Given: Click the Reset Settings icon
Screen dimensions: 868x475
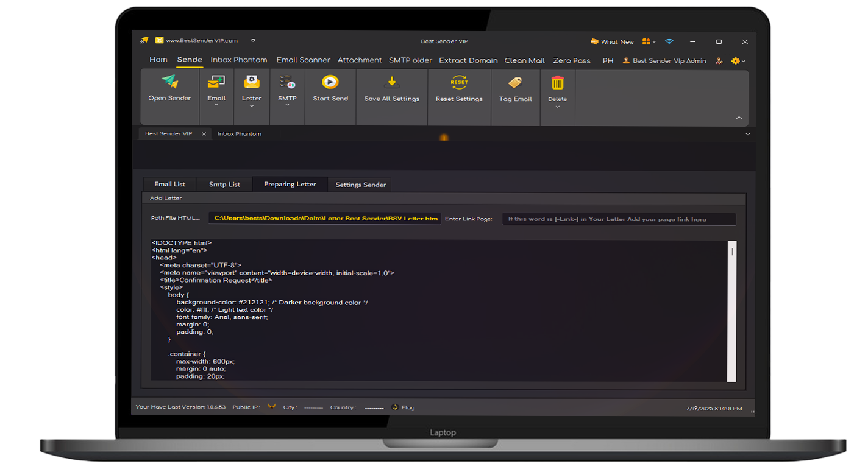Looking at the screenshot, I should point(459,82).
